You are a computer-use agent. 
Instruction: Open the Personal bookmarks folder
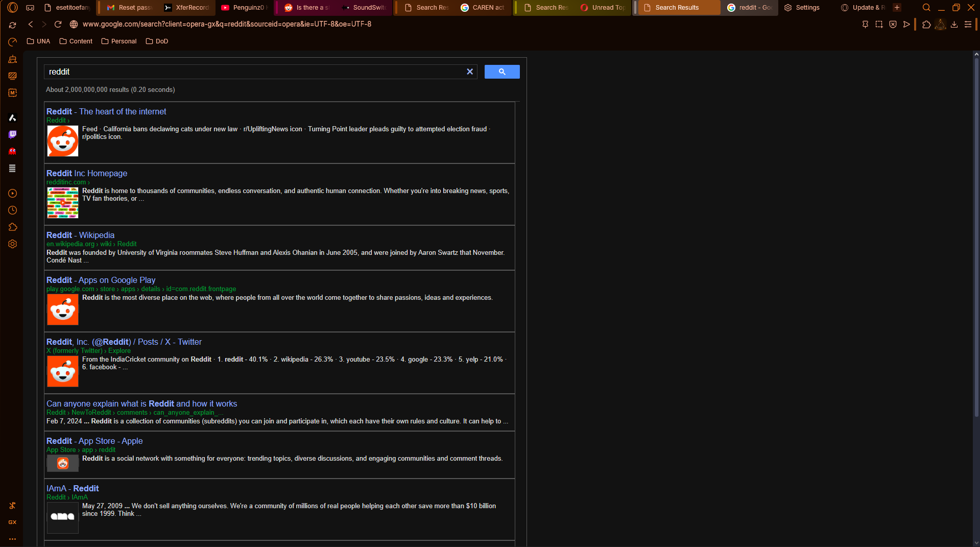(118, 41)
